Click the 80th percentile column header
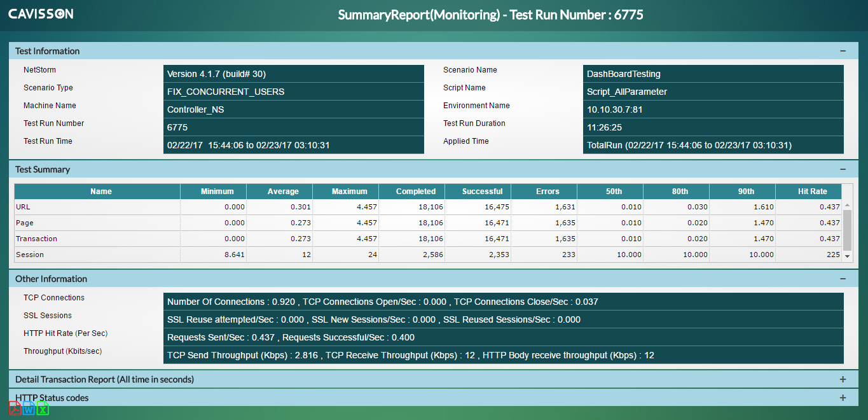The width and height of the screenshot is (868, 420). click(677, 192)
